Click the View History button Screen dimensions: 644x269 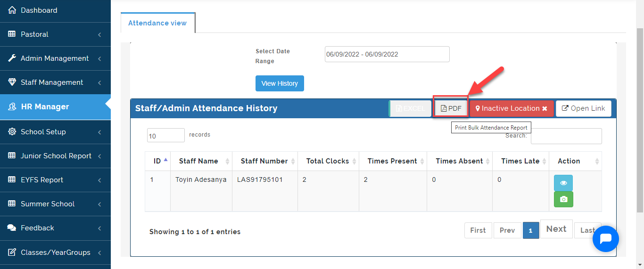pyautogui.click(x=280, y=83)
